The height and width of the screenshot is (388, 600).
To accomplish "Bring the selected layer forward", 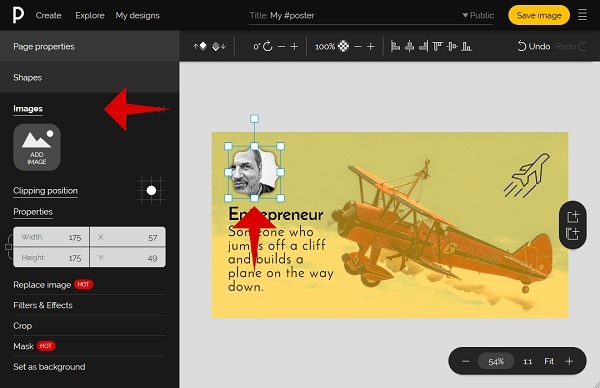I will [200, 46].
